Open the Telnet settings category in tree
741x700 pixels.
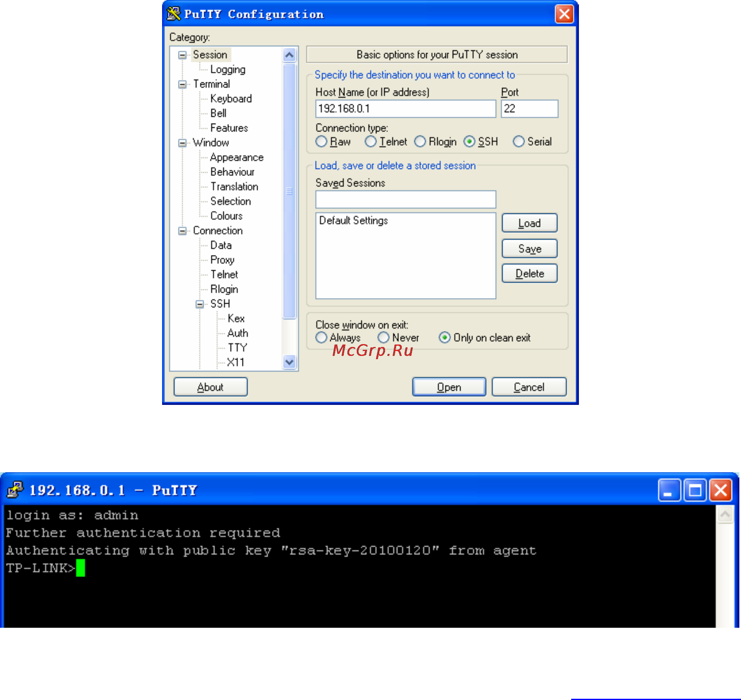[224, 275]
